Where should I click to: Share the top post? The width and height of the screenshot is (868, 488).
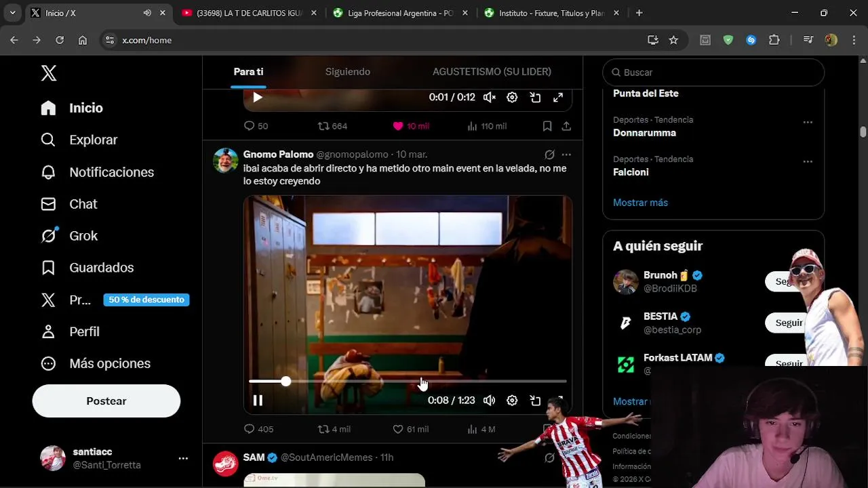[x=566, y=126]
